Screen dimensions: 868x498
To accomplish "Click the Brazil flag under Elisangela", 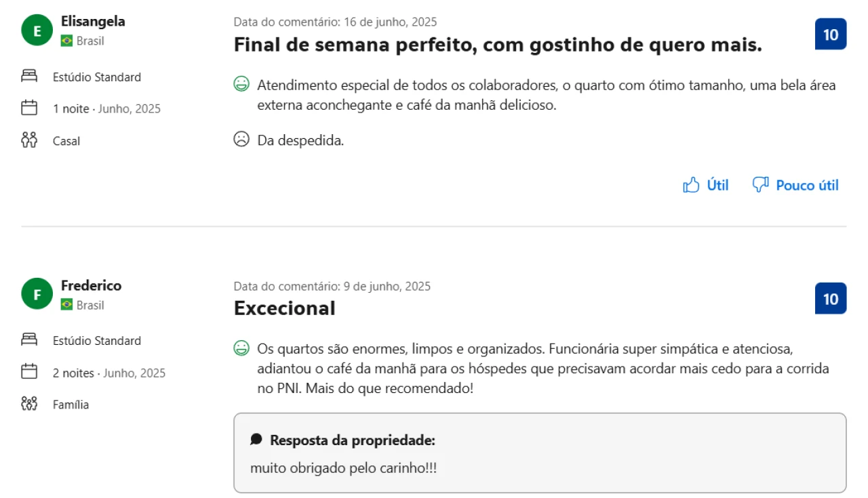I will [66, 41].
